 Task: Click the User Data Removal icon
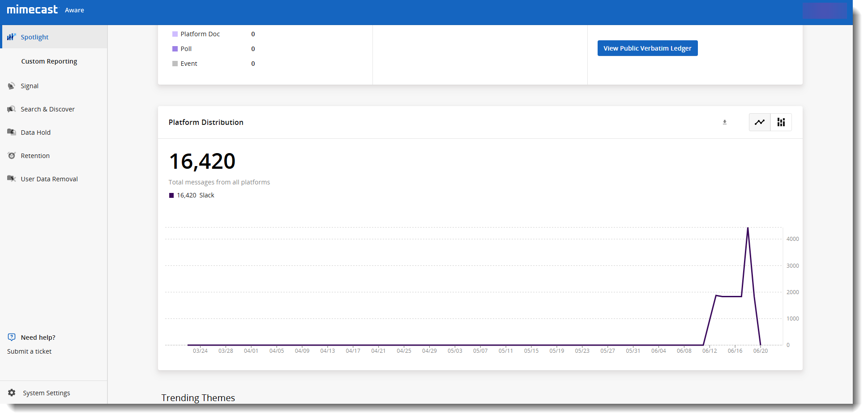11,179
